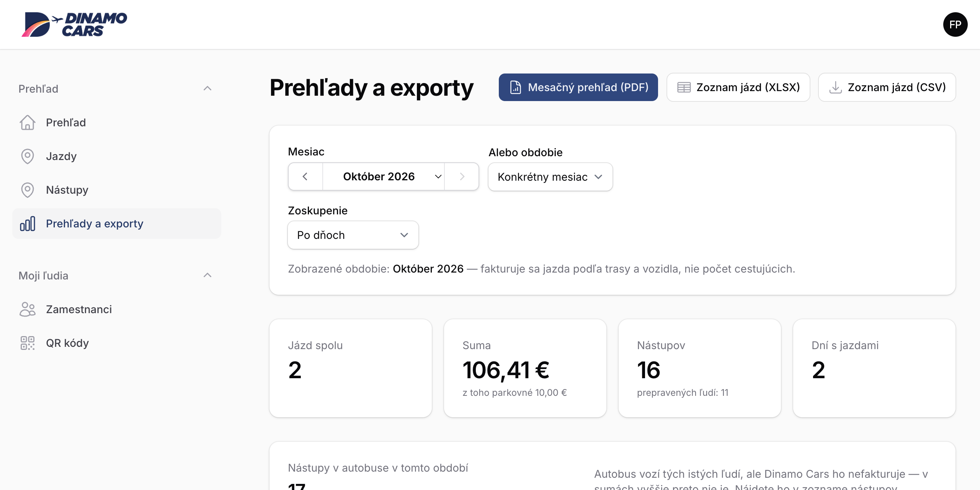Click the Jázd spolu card
The height and width of the screenshot is (490, 980).
coord(351,368)
